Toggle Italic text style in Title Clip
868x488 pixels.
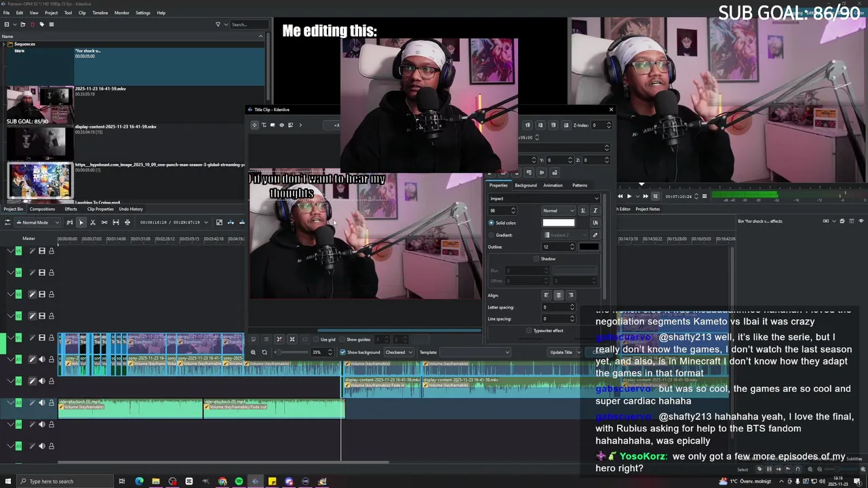(x=595, y=210)
